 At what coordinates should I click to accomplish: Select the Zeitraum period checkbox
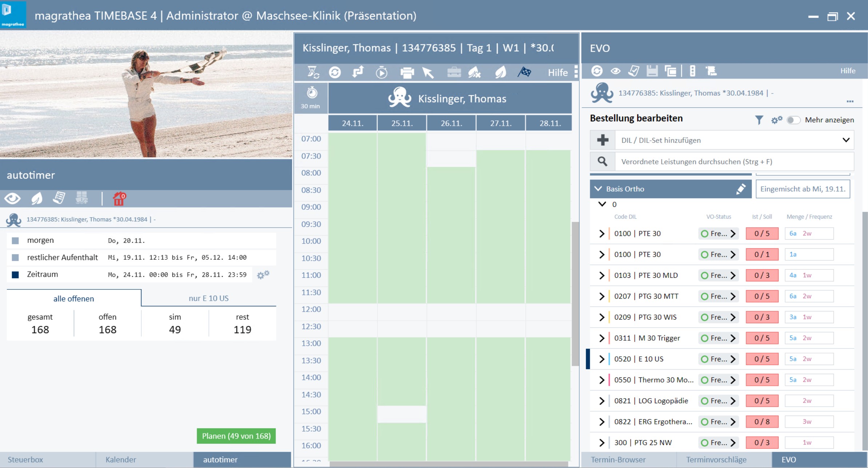pyautogui.click(x=15, y=275)
